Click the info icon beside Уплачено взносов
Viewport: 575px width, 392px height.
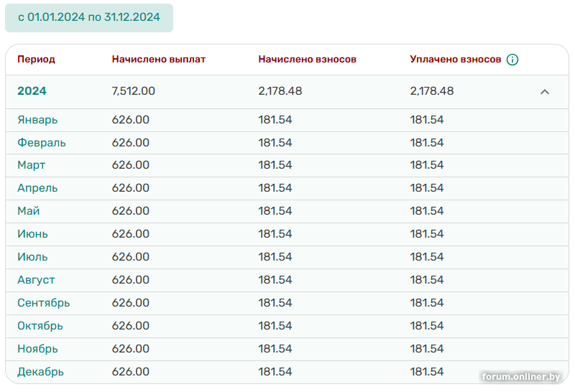(x=512, y=60)
